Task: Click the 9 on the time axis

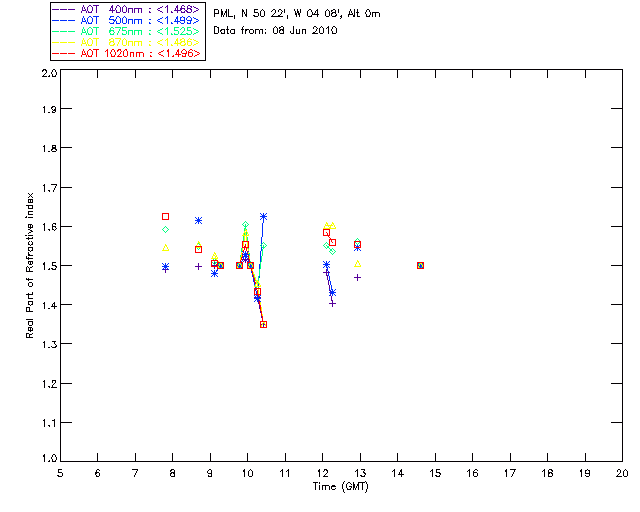Action: tap(210, 473)
